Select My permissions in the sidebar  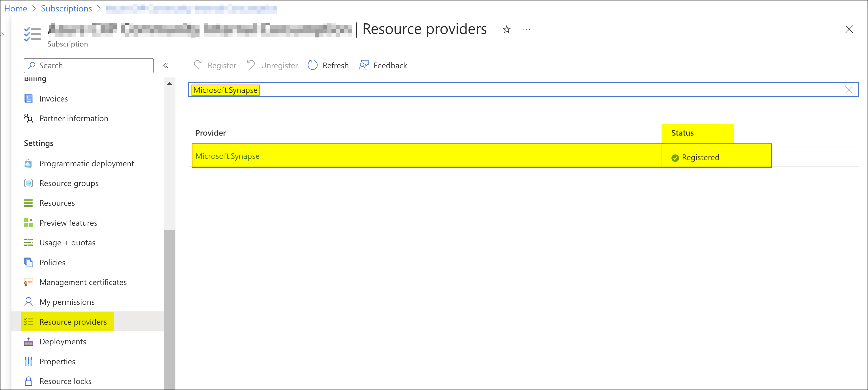[67, 302]
